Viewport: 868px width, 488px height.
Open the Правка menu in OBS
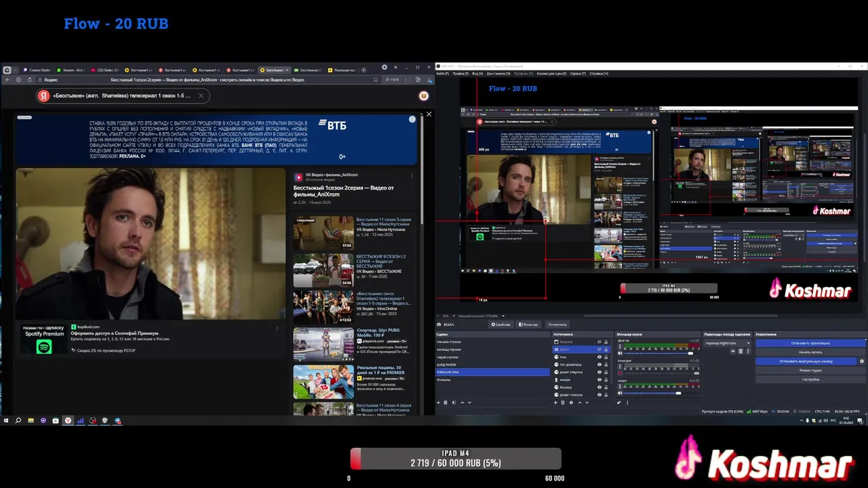460,73
